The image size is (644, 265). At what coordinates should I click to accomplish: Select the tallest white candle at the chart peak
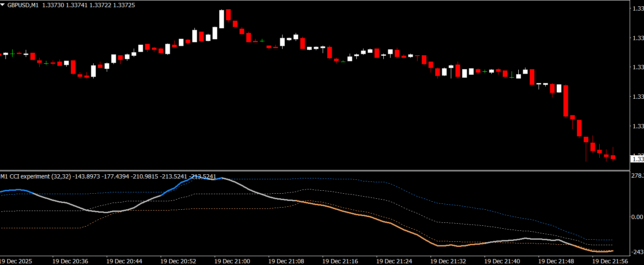click(221, 19)
